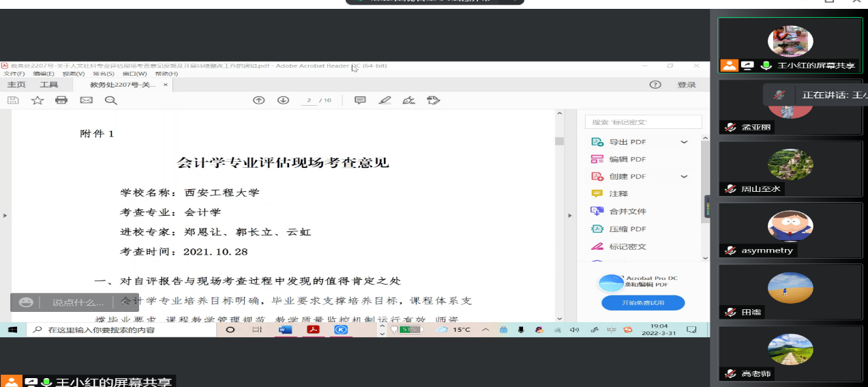Screen dimensions: 868x387
Task: Go to previous page with up arrow
Action: pos(258,100)
